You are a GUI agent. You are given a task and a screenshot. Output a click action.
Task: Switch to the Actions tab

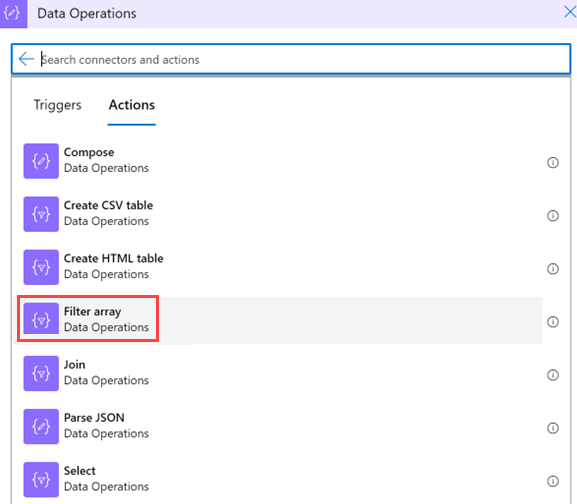click(x=132, y=105)
